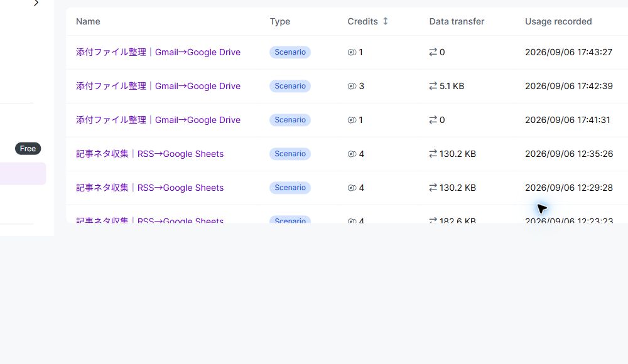Image resolution: width=628 pixels, height=364 pixels.
Task: Click the credits value 3 in the 17:42:39 row
Action: (361, 86)
